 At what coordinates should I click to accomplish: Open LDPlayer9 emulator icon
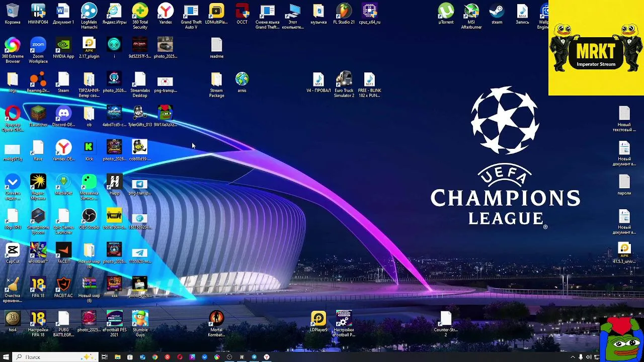318,322
